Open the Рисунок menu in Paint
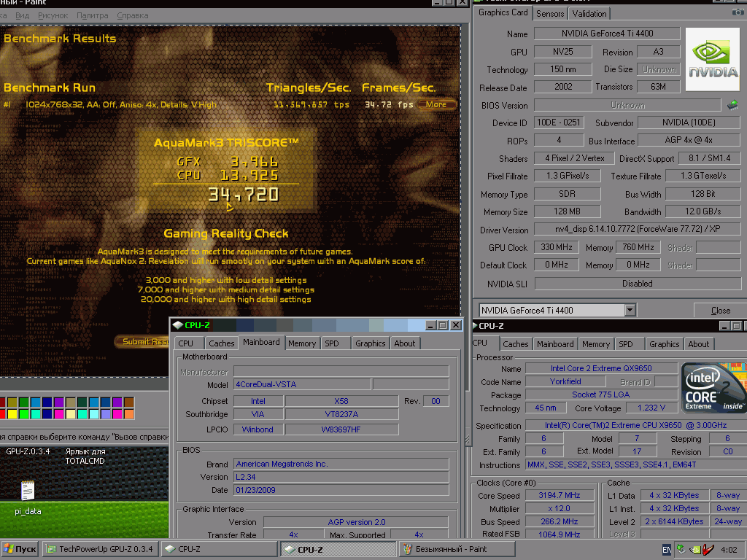Image resolution: width=747 pixels, height=560 pixels. [x=53, y=15]
